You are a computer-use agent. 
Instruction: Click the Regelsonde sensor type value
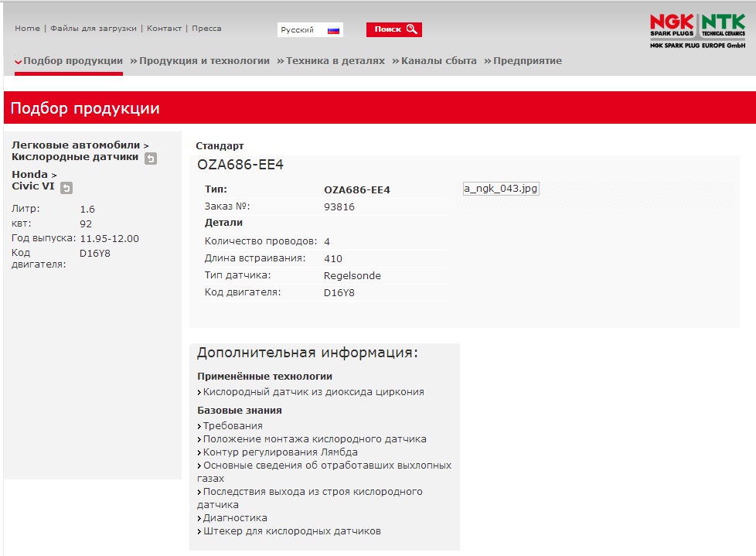point(352,276)
